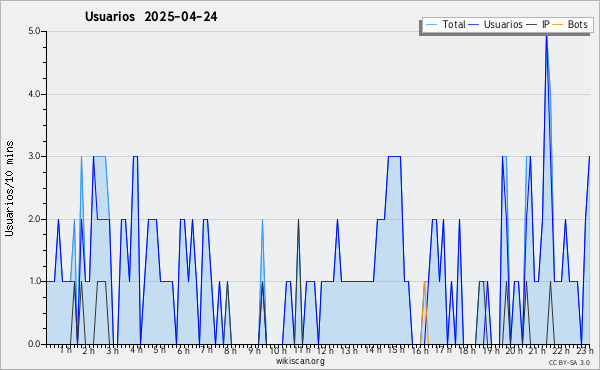Click the 5.0 y-axis value

34,31
